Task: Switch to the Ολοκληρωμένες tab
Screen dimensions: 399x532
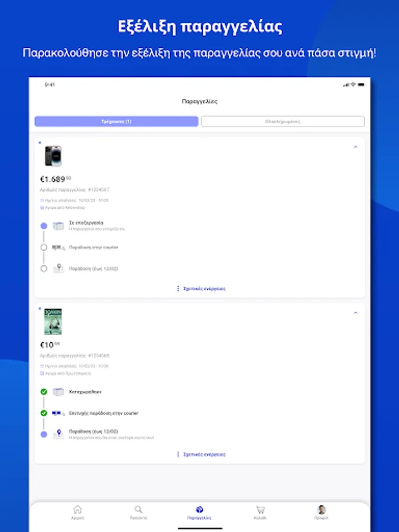Action: pyautogui.click(x=283, y=121)
